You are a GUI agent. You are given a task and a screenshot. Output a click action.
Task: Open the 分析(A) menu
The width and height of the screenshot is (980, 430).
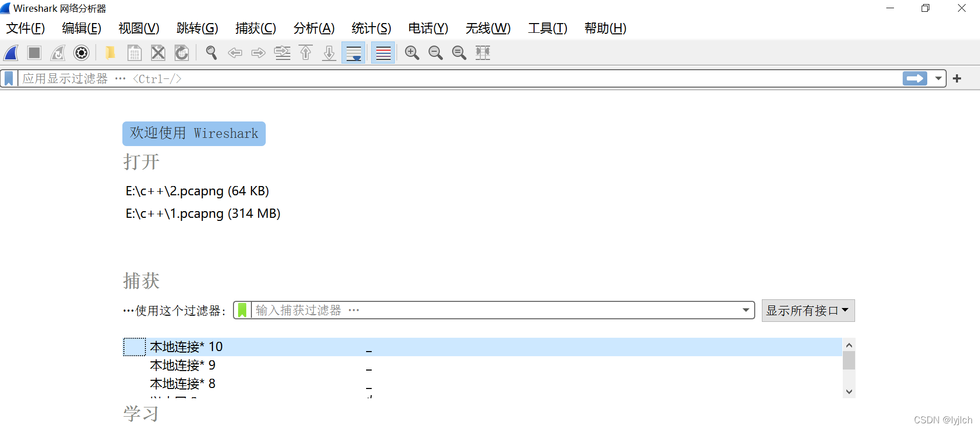(314, 28)
